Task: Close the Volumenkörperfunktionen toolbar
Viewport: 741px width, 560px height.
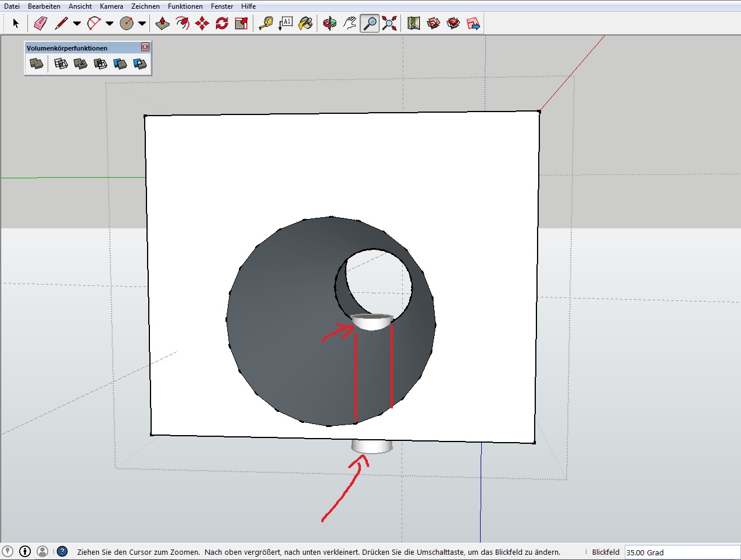Action: click(x=145, y=47)
